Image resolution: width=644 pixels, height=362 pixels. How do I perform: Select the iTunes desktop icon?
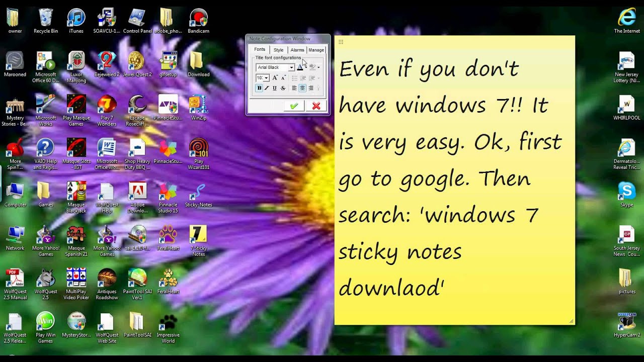click(76, 21)
